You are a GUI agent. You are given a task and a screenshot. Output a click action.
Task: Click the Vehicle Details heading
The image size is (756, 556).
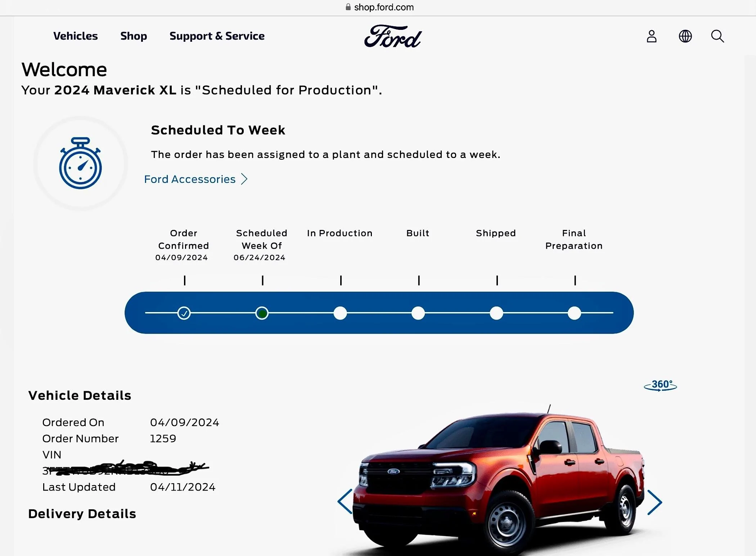click(x=80, y=395)
